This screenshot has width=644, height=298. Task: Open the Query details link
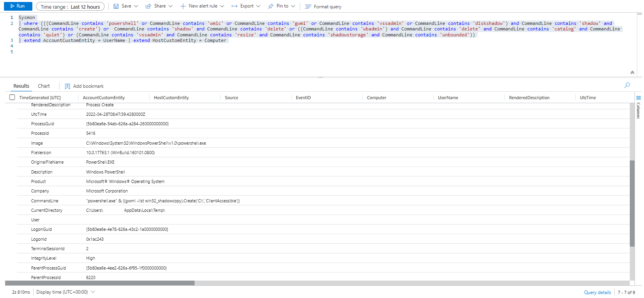(597, 292)
